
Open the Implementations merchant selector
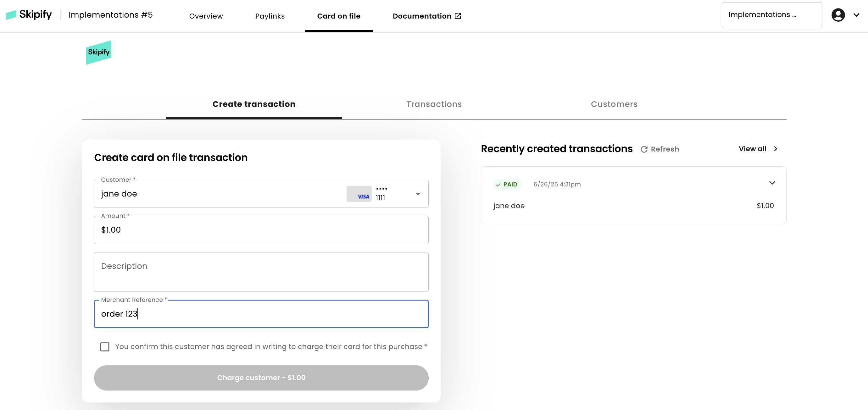click(x=772, y=15)
